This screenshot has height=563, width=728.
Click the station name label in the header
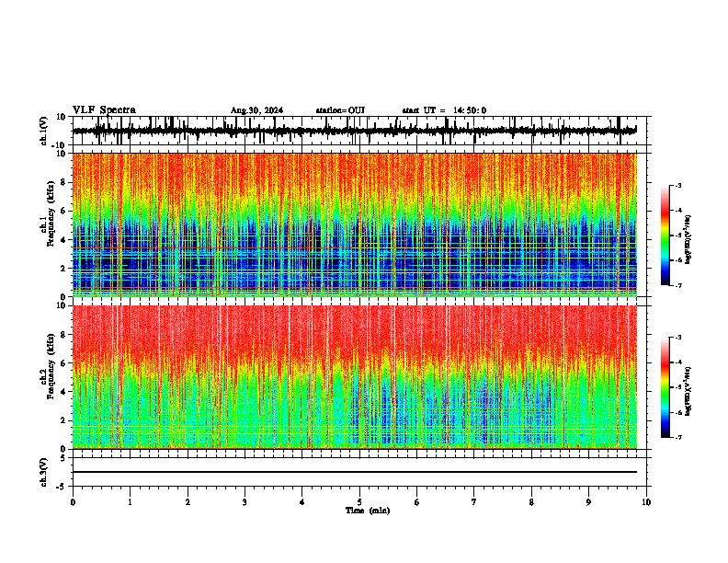tap(340, 110)
